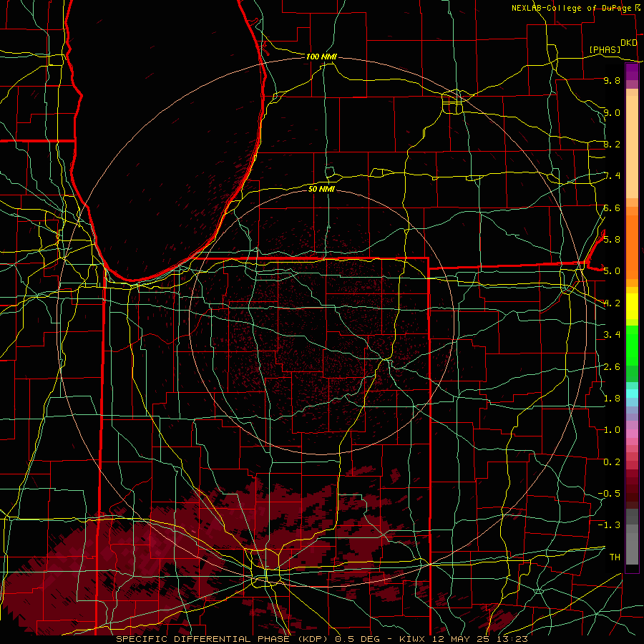Image resolution: width=644 pixels, height=644 pixels.
Task: Pick the gray legend band near TH
Action: point(632,548)
